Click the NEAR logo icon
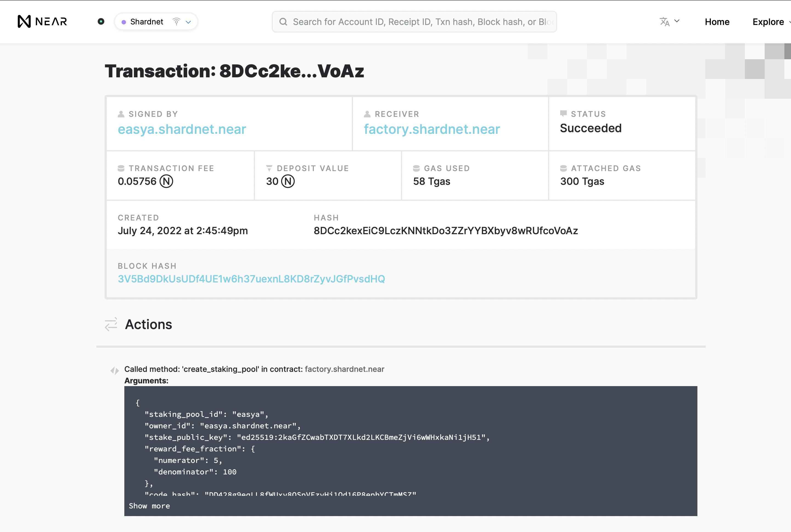 [24, 21]
